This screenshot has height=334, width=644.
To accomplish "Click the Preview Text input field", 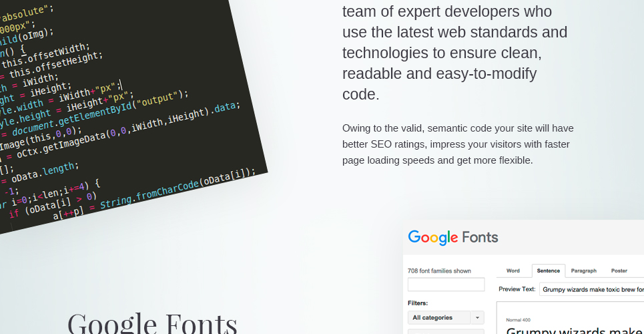I will tap(592, 289).
